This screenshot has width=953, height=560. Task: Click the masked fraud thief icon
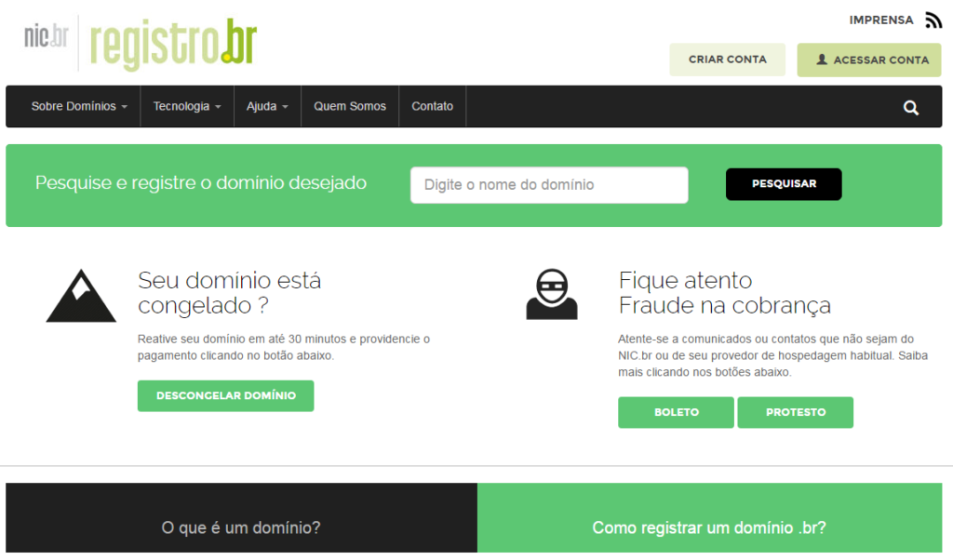click(x=551, y=294)
